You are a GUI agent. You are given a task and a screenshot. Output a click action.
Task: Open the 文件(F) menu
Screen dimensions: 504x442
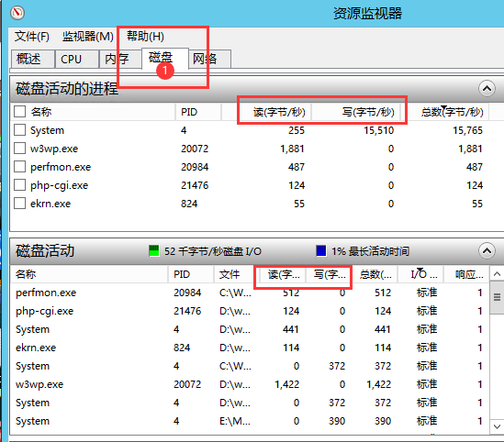pyautogui.click(x=32, y=37)
